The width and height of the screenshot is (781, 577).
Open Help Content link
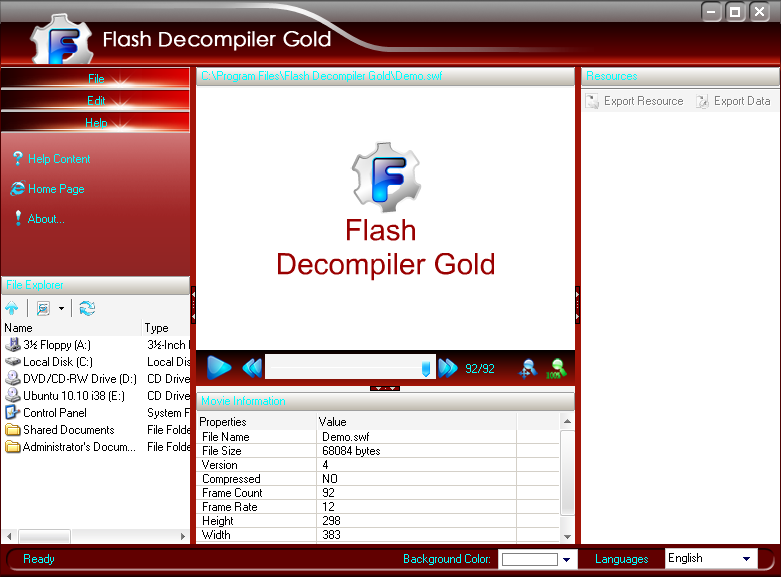[59, 159]
